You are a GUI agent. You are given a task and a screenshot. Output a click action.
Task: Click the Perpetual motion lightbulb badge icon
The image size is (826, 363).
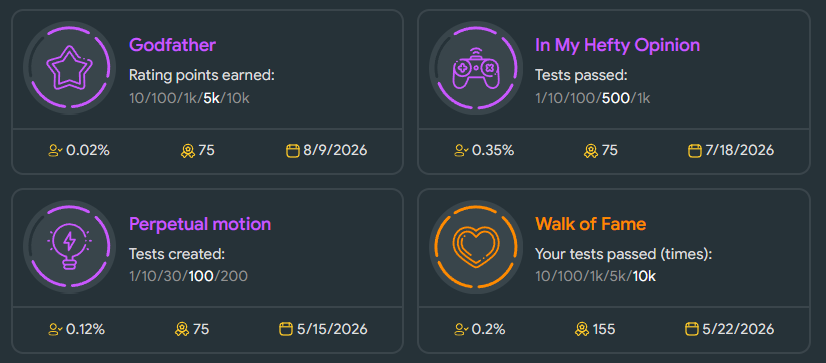click(70, 247)
